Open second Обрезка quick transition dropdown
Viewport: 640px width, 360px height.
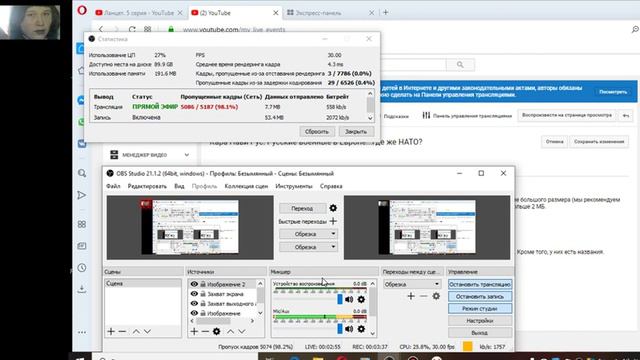(308, 247)
